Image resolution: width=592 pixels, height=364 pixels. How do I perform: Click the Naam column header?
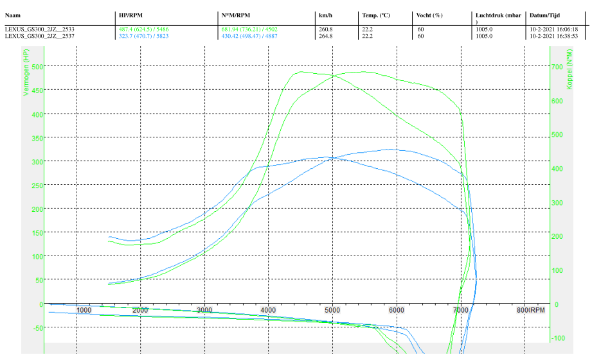(13, 15)
